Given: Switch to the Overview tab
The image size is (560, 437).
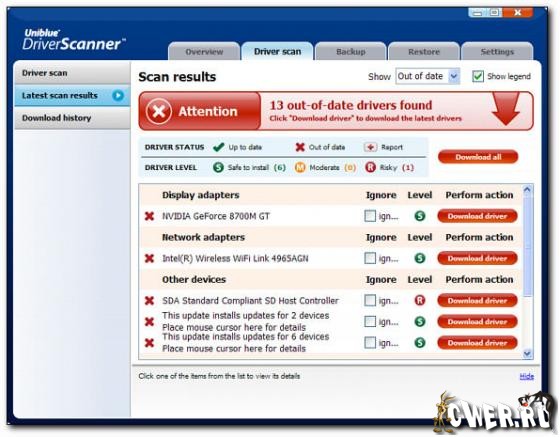Looking at the screenshot, I should [204, 52].
